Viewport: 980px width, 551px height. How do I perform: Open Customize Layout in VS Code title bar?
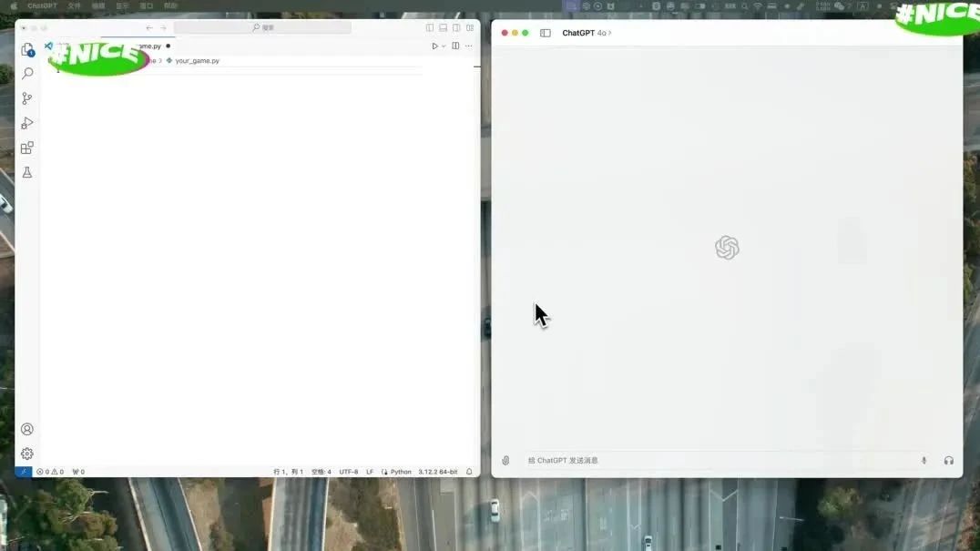(470, 28)
